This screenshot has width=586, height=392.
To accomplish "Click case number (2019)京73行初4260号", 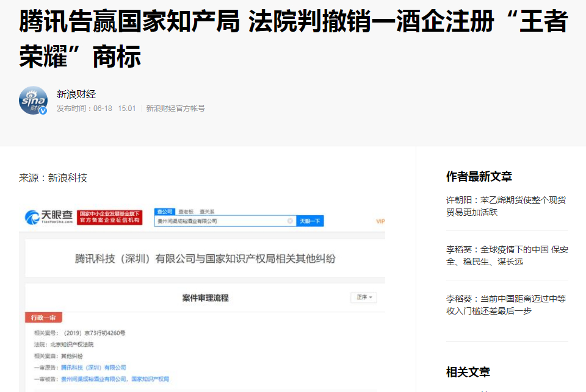I will (x=94, y=333).
